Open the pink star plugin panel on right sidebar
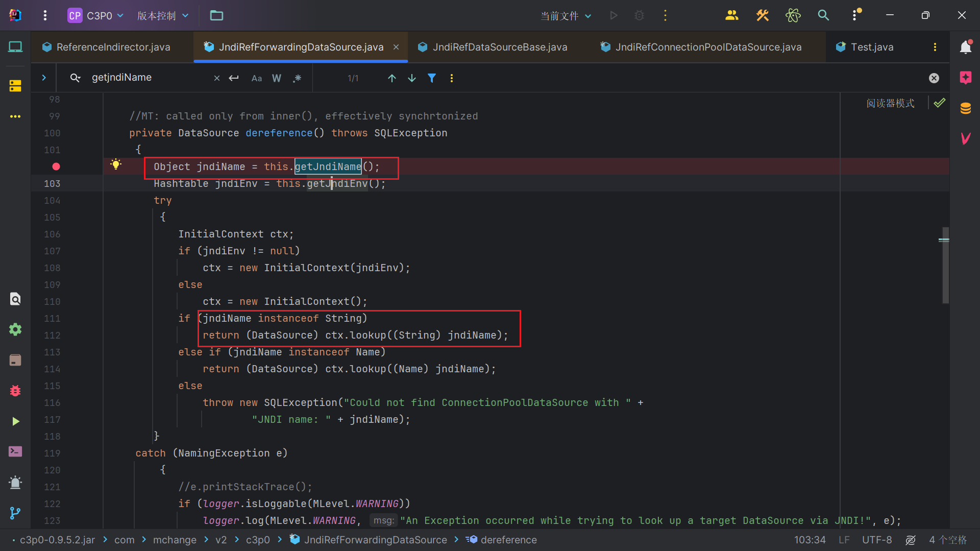 [965, 78]
